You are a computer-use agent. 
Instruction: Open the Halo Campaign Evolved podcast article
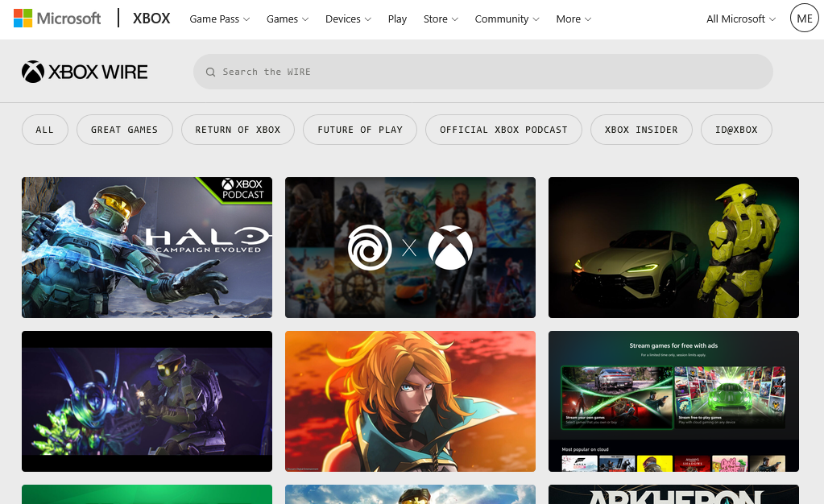[147, 247]
